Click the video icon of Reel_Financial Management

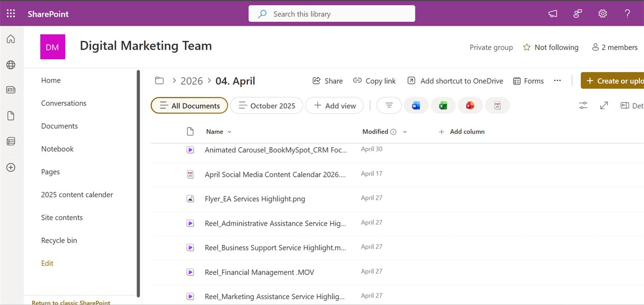click(190, 272)
